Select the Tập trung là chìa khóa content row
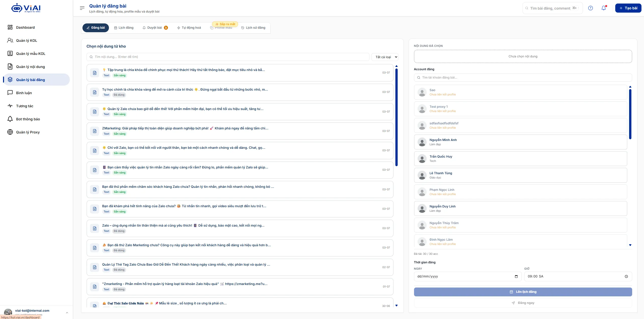The width and height of the screenshot is (644, 319). click(x=240, y=73)
